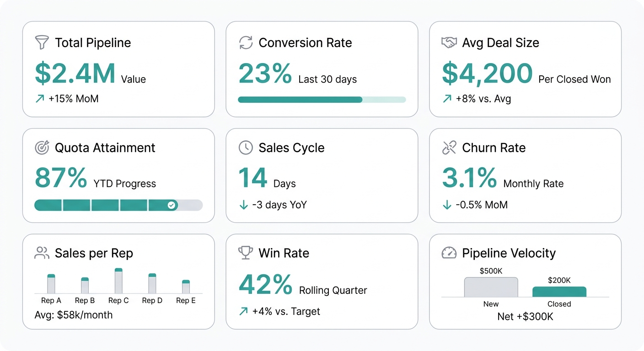This screenshot has height=351, width=644.
Task: Click the 14 days sales cycle value
Action: 253,178
